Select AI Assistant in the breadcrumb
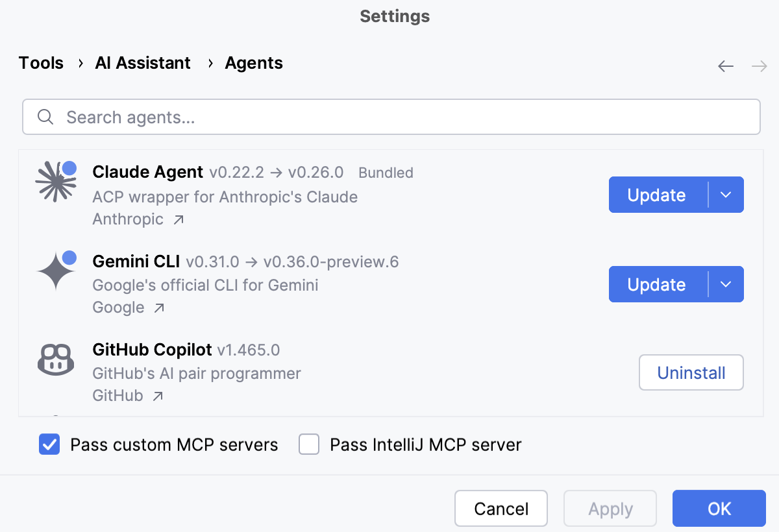 click(143, 63)
